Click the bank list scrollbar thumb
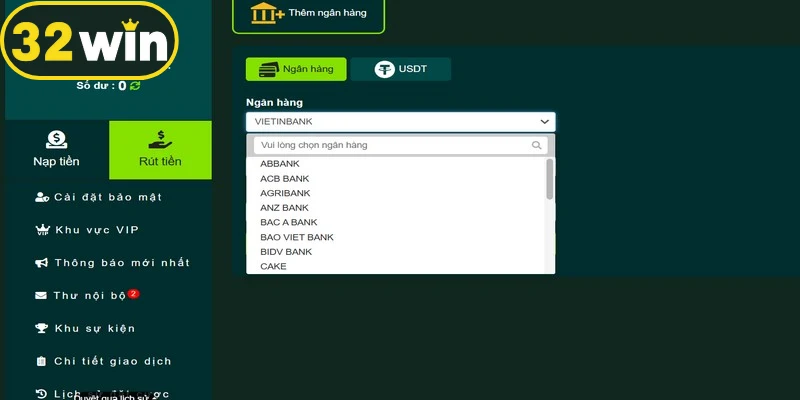Image resolution: width=800 pixels, height=400 pixels. [x=549, y=179]
